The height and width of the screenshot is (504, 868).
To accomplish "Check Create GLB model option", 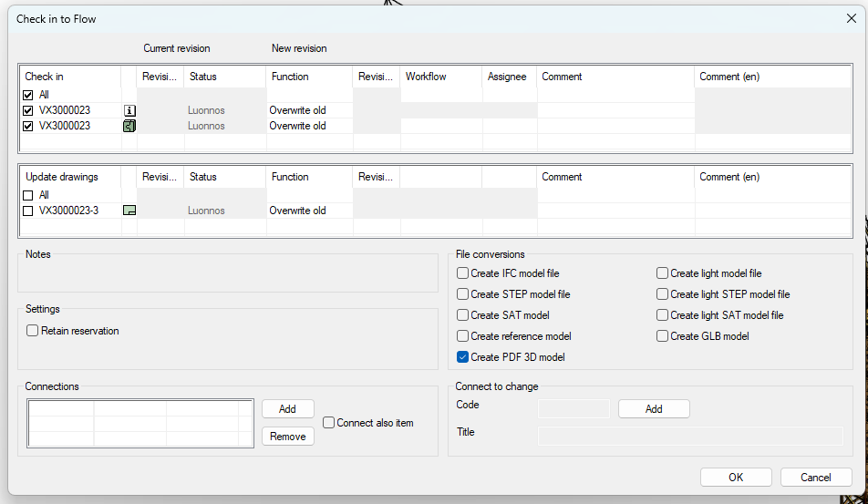I will tap(663, 336).
